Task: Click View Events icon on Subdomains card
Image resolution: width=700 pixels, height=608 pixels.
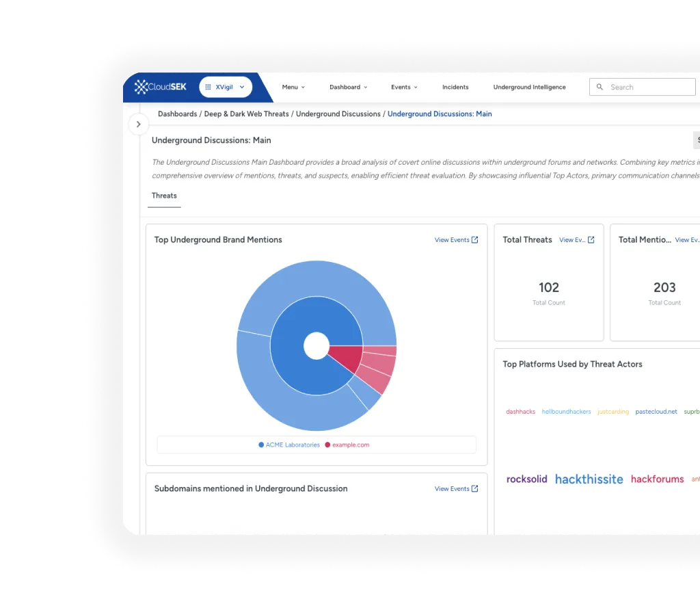Action: [476, 488]
